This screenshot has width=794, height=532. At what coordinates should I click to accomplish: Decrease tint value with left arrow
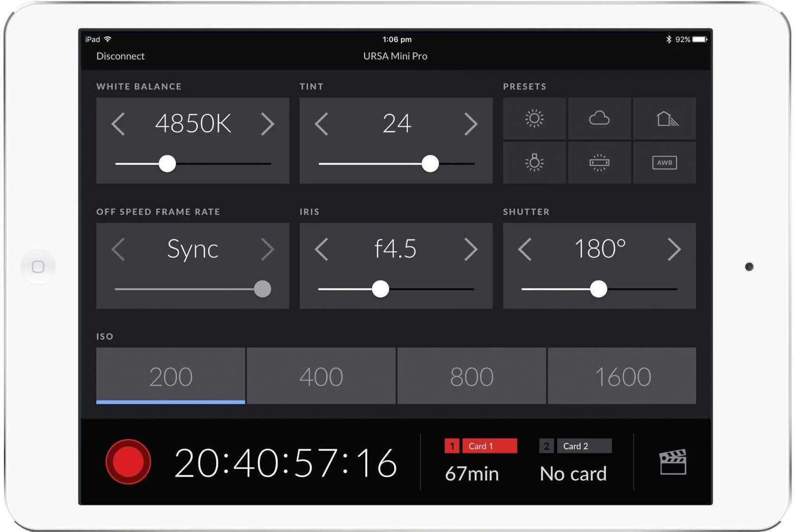(x=321, y=124)
